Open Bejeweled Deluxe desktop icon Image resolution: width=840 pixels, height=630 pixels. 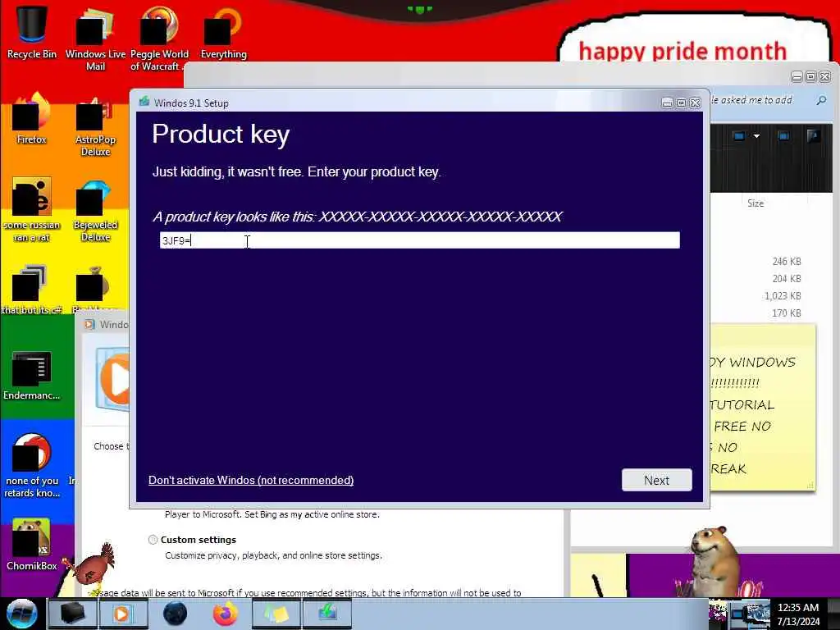pos(95,210)
